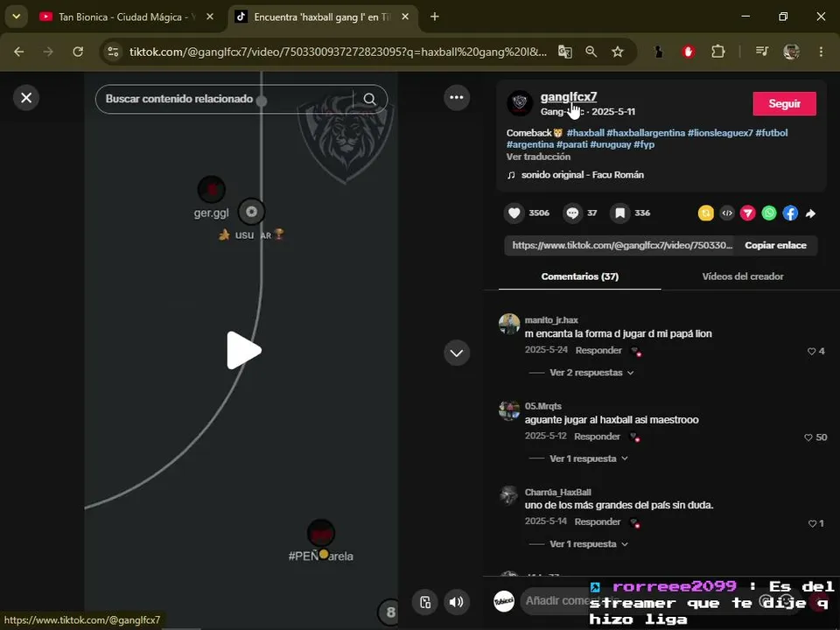Reply to Charrúa_HaxBall comment via Responder
The width and height of the screenshot is (840, 630).
598,521
